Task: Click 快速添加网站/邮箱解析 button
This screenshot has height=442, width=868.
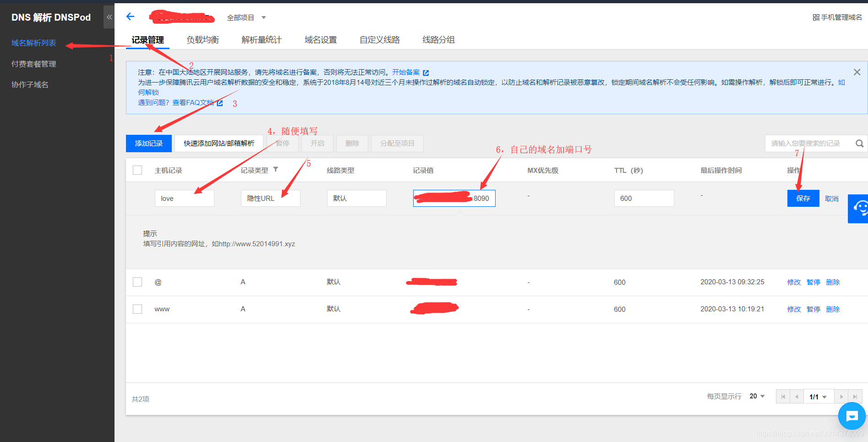Action: [219, 144]
